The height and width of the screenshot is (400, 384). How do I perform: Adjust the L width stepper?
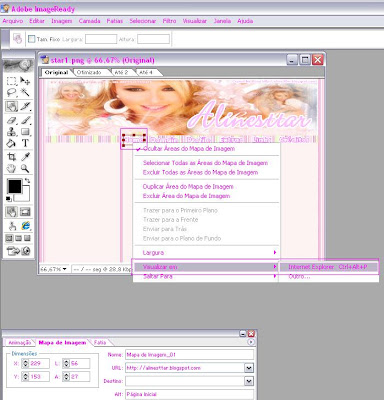tap(66, 363)
